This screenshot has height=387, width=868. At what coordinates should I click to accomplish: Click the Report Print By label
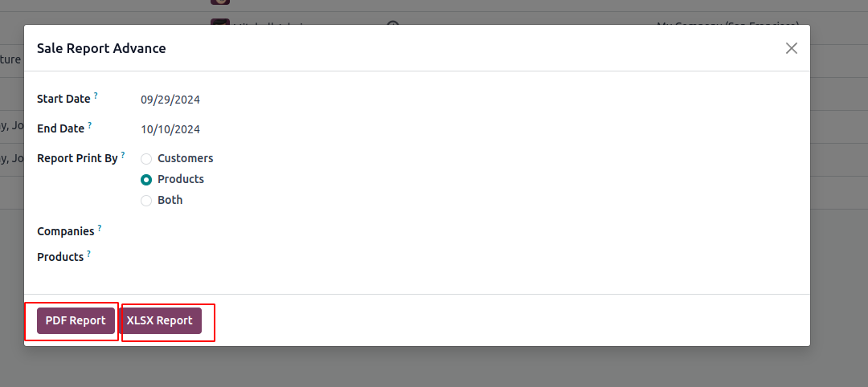(x=77, y=158)
